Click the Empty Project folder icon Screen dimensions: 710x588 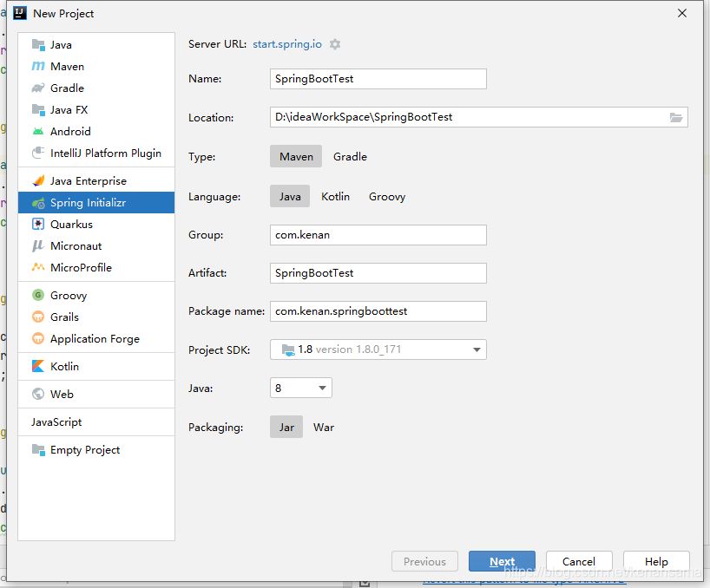(38, 450)
